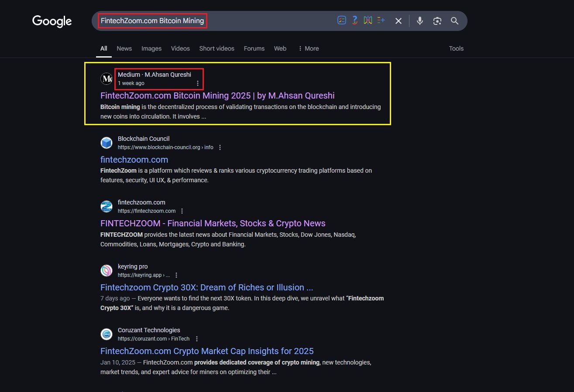The height and width of the screenshot is (392, 574).
Task: Open three-dot menu for Medium result
Action: (198, 83)
